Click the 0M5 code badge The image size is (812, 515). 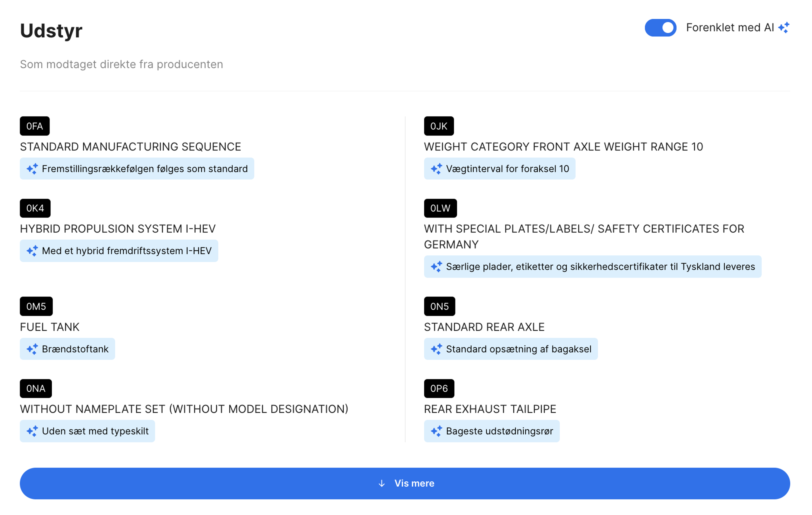click(36, 306)
